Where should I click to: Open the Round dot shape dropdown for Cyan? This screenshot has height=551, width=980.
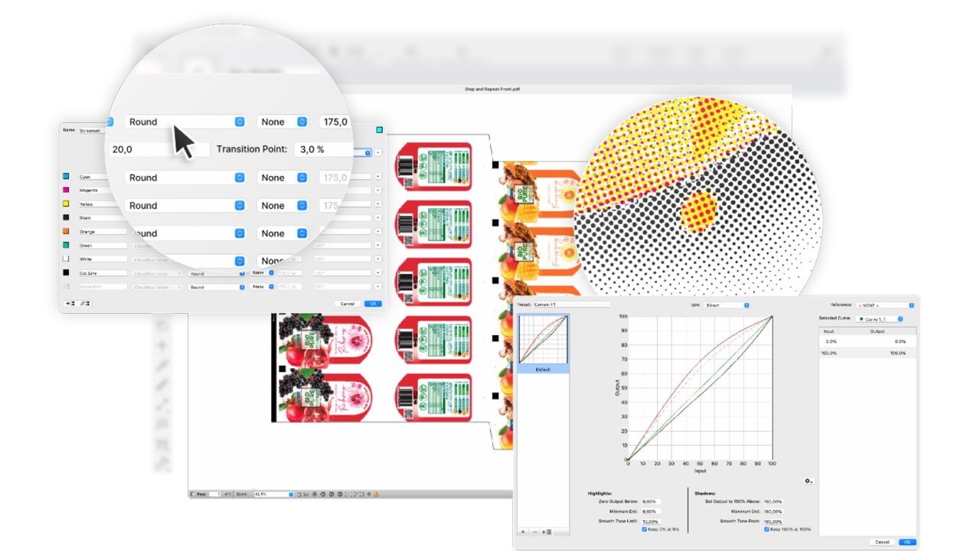[184, 178]
